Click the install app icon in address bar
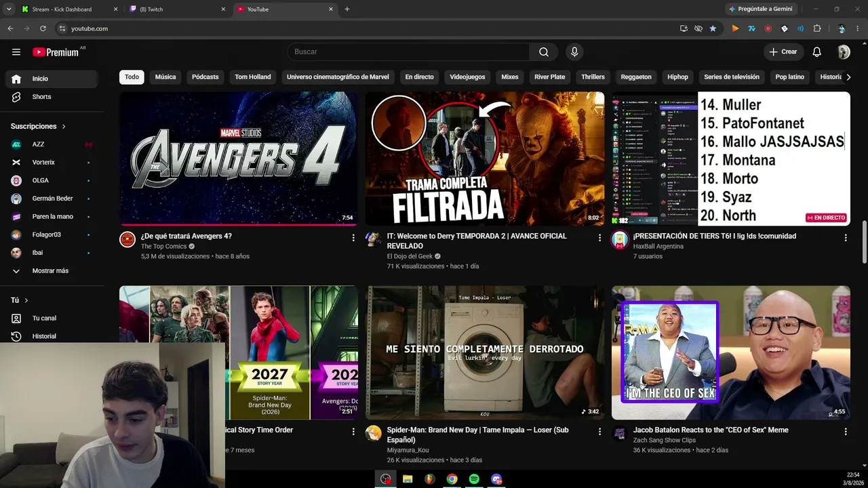 684,28
